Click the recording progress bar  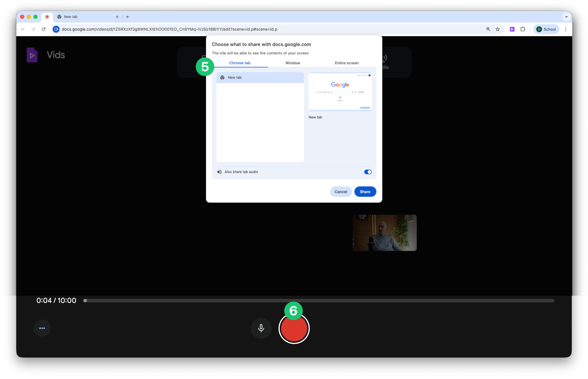click(318, 301)
